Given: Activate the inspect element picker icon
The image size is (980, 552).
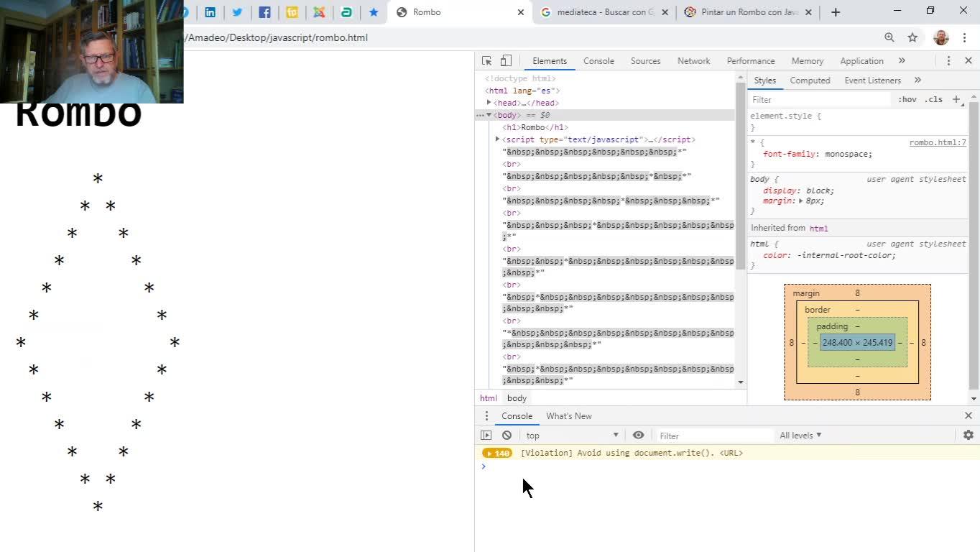Looking at the screenshot, I should tap(486, 61).
